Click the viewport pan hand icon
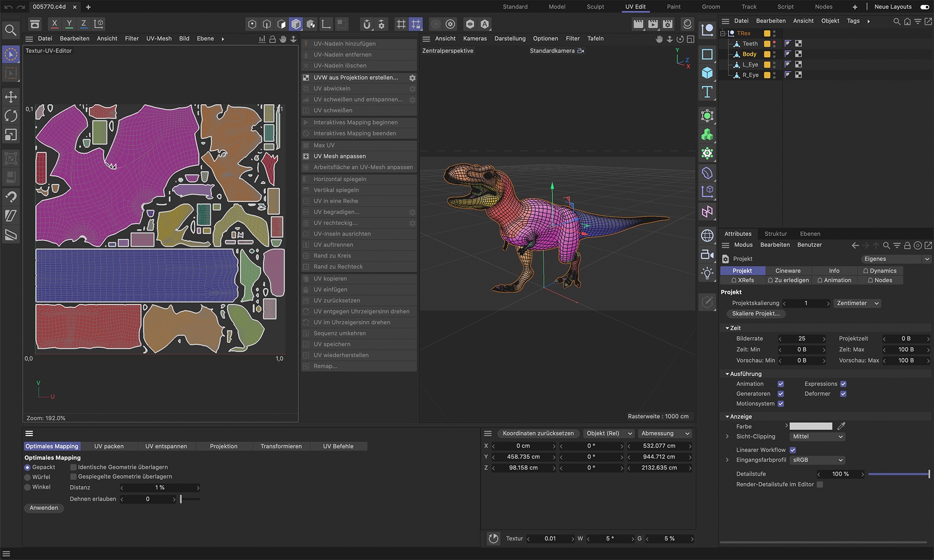The height and width of the screenshot is (560, 934). pos(659,39)
